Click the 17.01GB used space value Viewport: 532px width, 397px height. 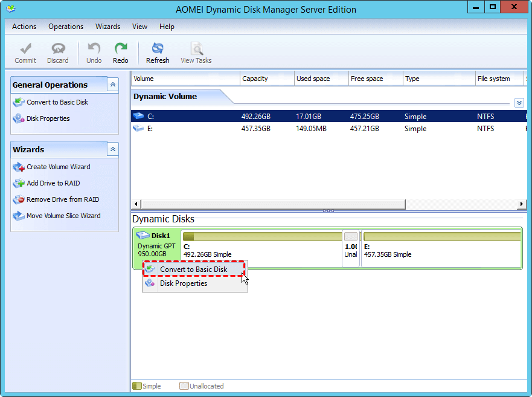(x=309, y=117)
